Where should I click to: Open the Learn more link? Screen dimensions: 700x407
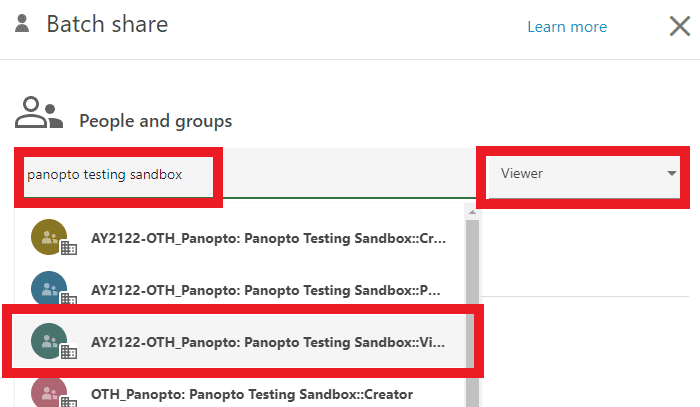click(567, 26)
